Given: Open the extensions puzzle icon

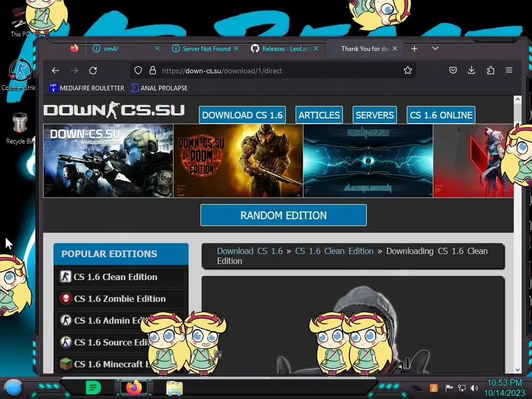Looking at the screenshot, I should (490, 70).
